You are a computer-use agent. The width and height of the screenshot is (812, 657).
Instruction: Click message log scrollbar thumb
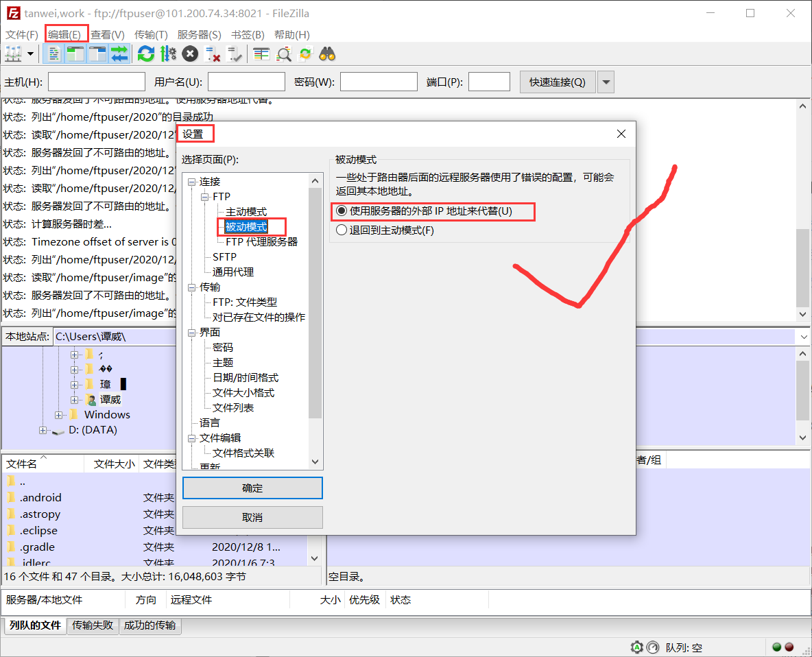pyautogui.click(x=802, y=269)
